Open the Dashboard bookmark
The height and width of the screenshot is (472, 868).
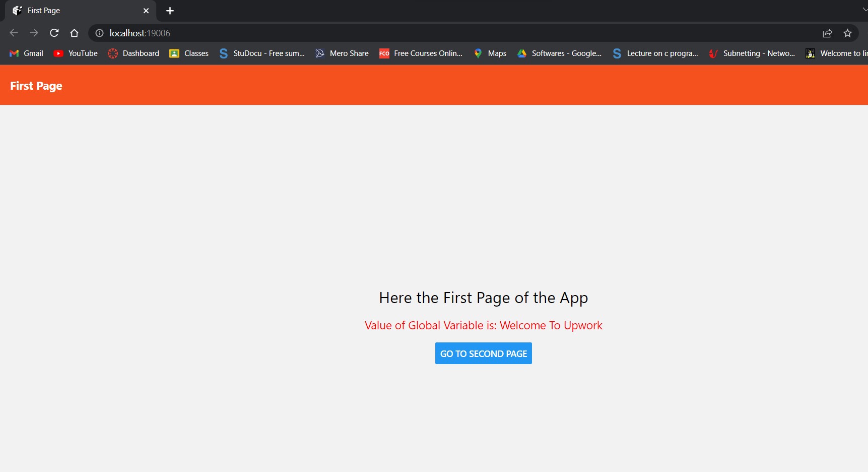click(x=133, y=53)
